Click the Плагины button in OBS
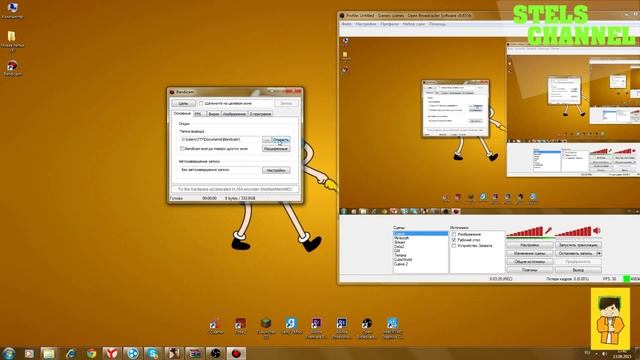The height and width of the screenshot is (360, 640). pyautogui.click(x=530, y=270)
